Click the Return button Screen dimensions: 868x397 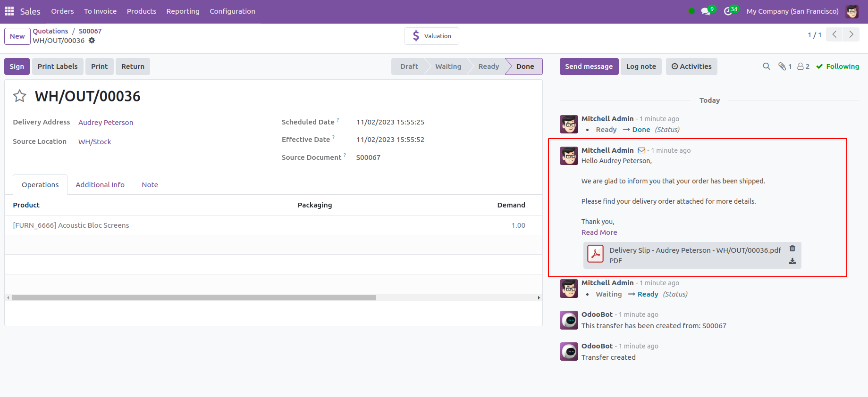tap(133, 66)
